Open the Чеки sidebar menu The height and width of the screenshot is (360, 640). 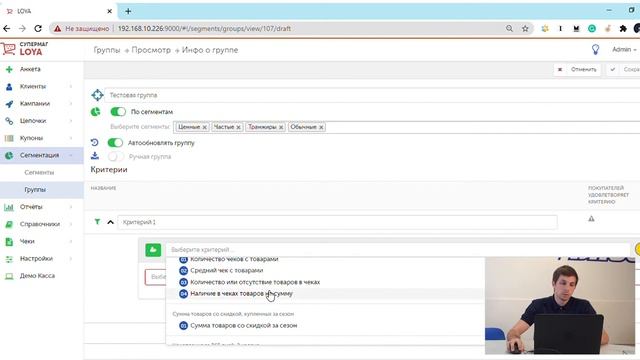click(27, 241)
